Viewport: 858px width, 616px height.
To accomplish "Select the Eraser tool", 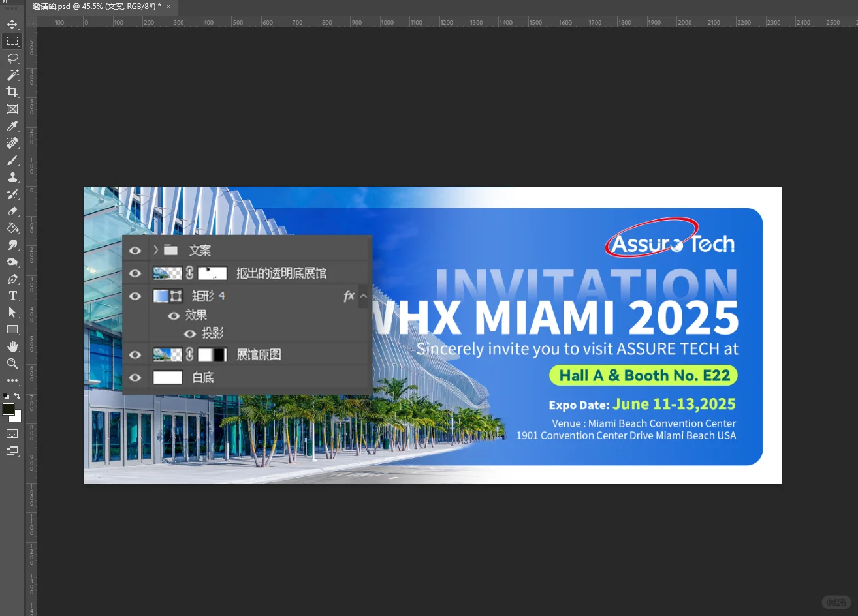I will tap(12, 211).
